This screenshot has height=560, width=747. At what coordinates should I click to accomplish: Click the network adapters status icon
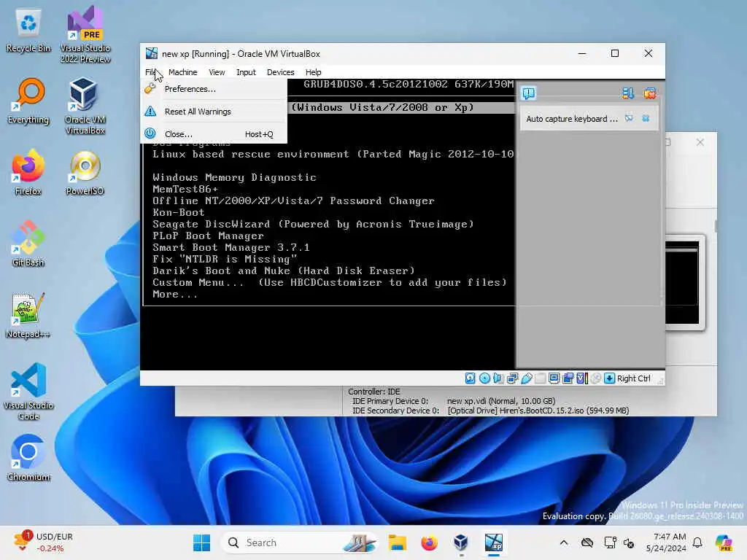coord(513,378)
